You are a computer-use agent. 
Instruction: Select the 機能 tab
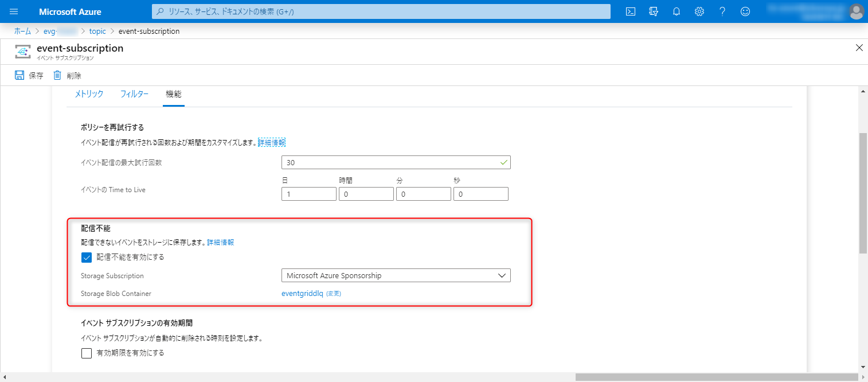(x=173, y=94)
